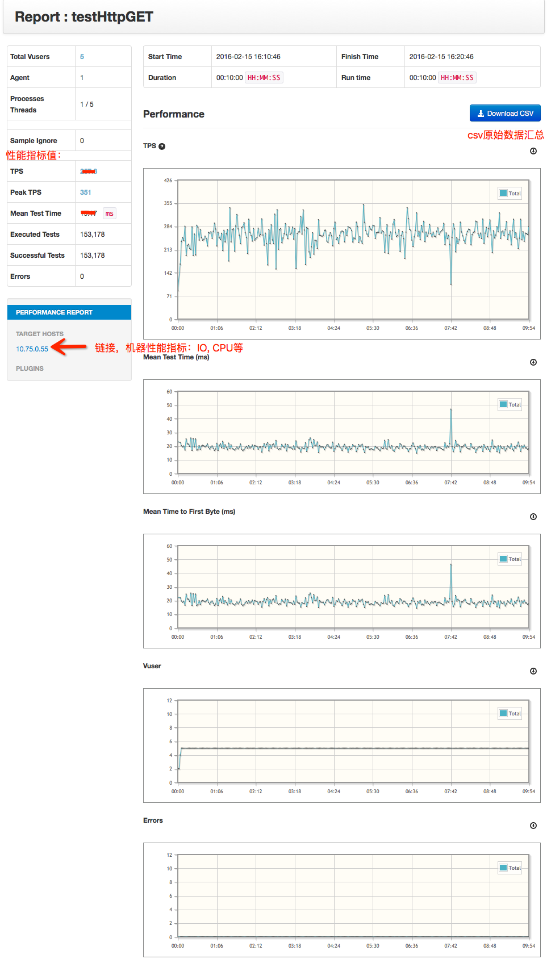Screen dimensions: 551x980
Task: Click the spike peak in Mean Test Time chart
Action: click(x=451, y=409)
